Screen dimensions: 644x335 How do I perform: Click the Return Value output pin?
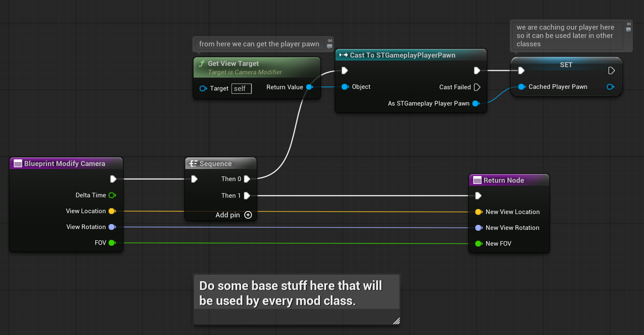click(309, 87)
